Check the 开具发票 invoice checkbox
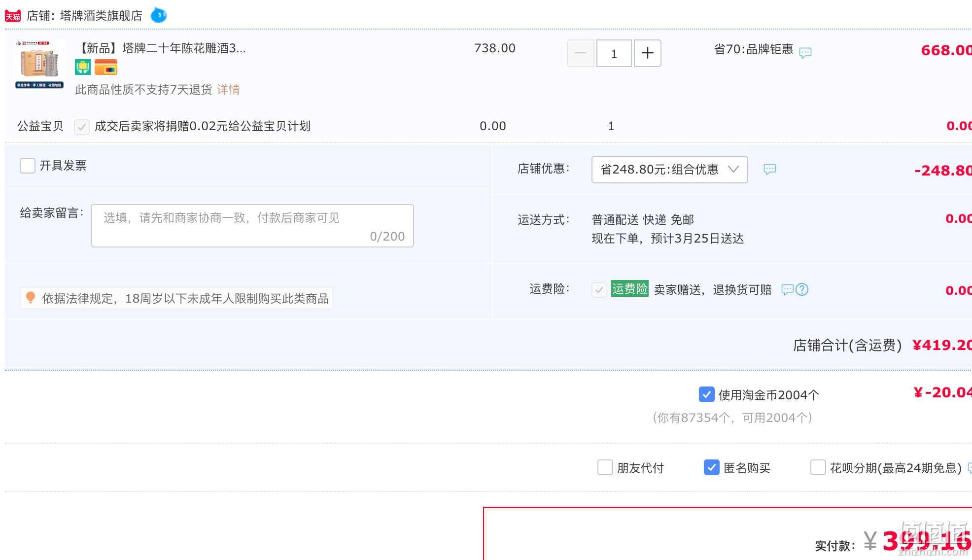This screenshot has width=972, height=560. click(28, 166)
